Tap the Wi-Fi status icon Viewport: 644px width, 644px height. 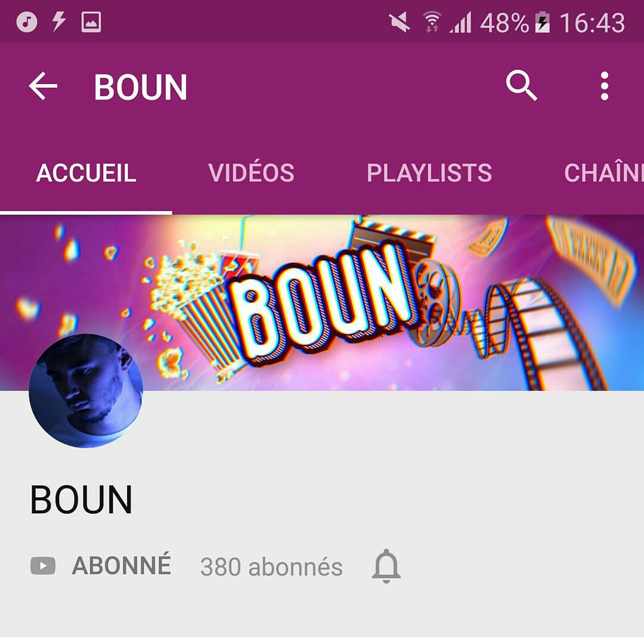pos(432,22)
